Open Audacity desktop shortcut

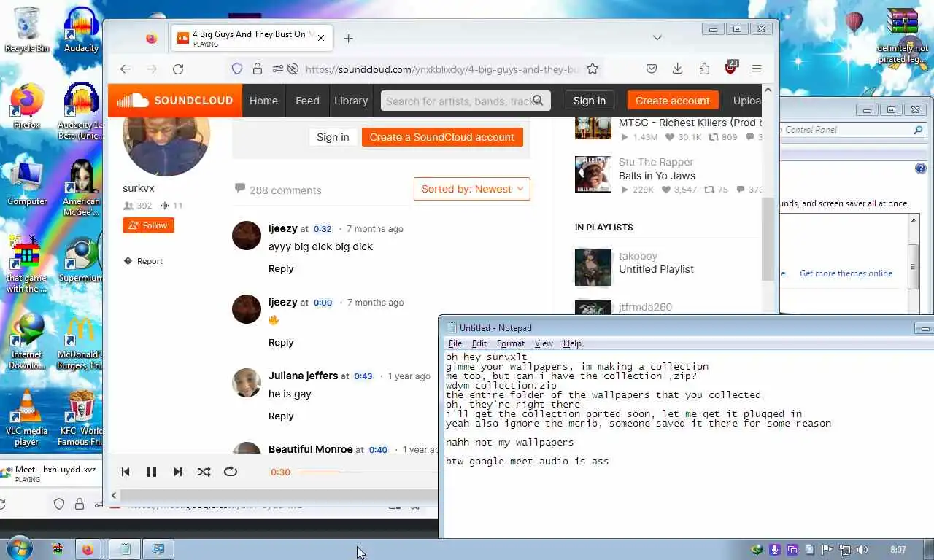[81, 30]
